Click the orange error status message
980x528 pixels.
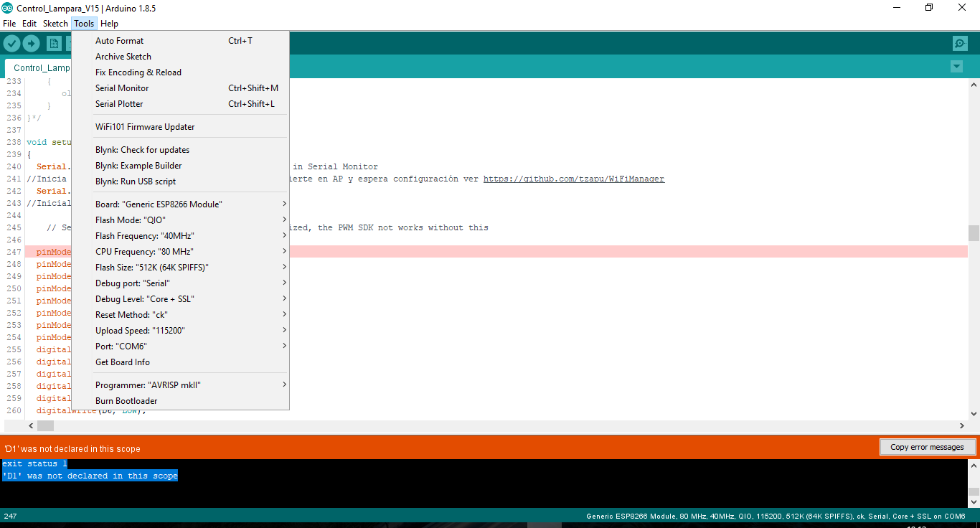(72, 448)
